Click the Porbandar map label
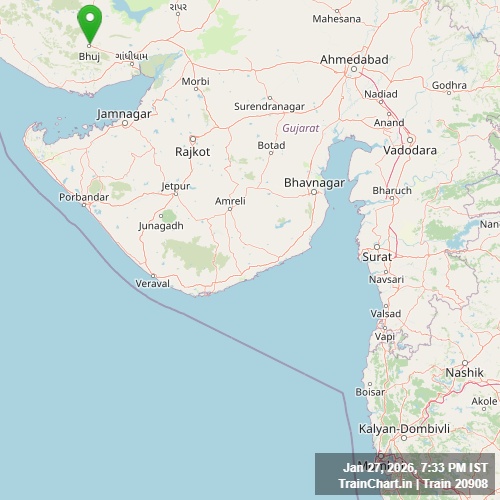500x500 pixels. click(x=84, y=197)
